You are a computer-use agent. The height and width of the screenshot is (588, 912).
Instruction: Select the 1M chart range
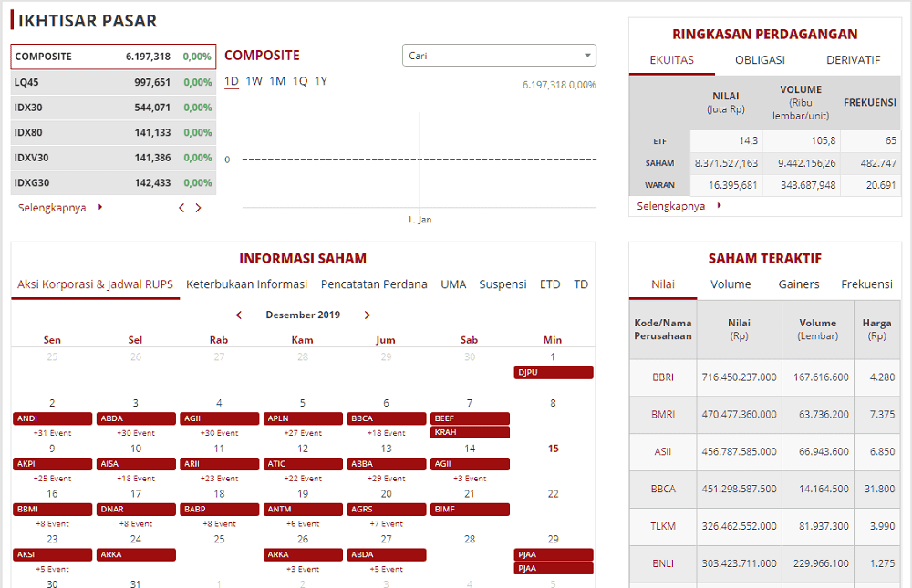277,81
